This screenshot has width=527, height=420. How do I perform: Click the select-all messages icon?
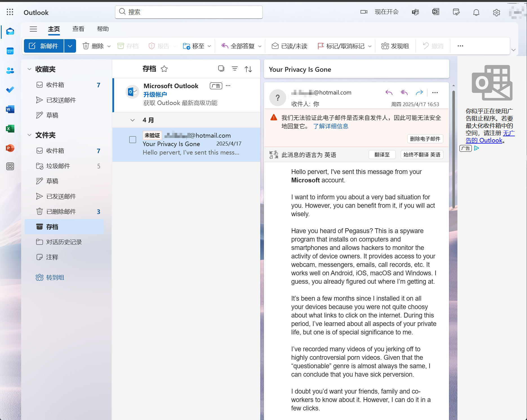click(221, 68)
